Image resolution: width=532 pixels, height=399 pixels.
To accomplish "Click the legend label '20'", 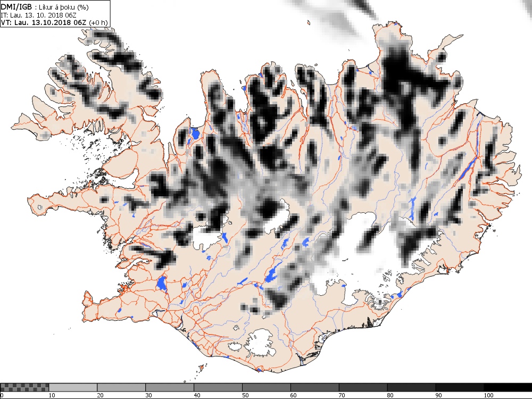I will pos(101,395).
